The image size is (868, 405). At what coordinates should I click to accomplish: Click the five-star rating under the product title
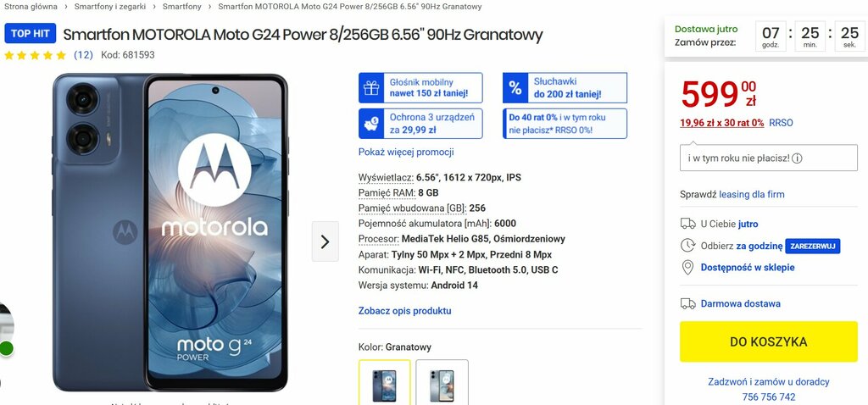click(36, 55)
